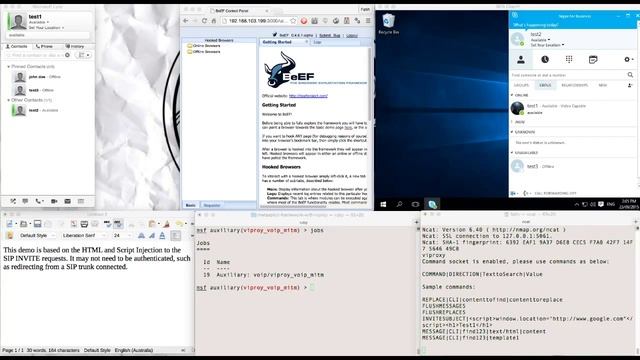Select Offline Browsers folder in BeEF tree
This screenshot has width=640, height=360.
[204, 52]
